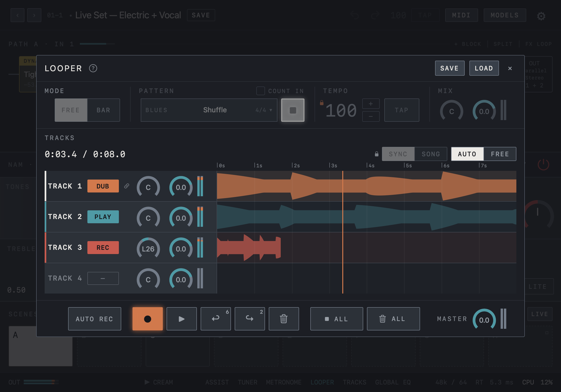Select FREE mode in the MODE section
Screen dimensions: 561x392
[x=71, y=110]
